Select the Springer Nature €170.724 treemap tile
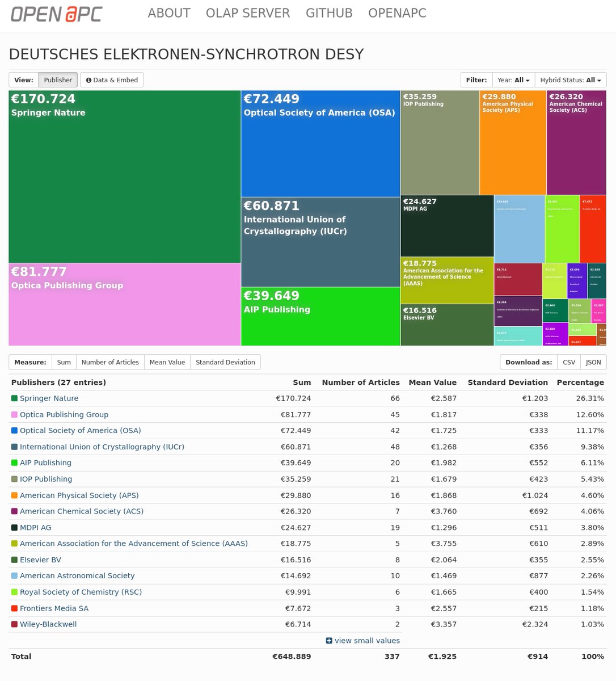The width and height of the screenshot is (616, 681). (125, 176)
